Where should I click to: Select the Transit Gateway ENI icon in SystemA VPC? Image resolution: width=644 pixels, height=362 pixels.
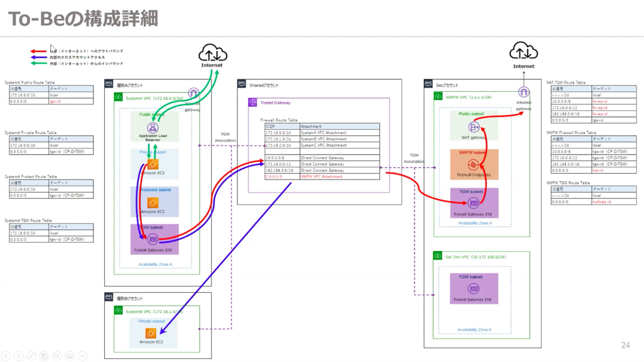153,239
